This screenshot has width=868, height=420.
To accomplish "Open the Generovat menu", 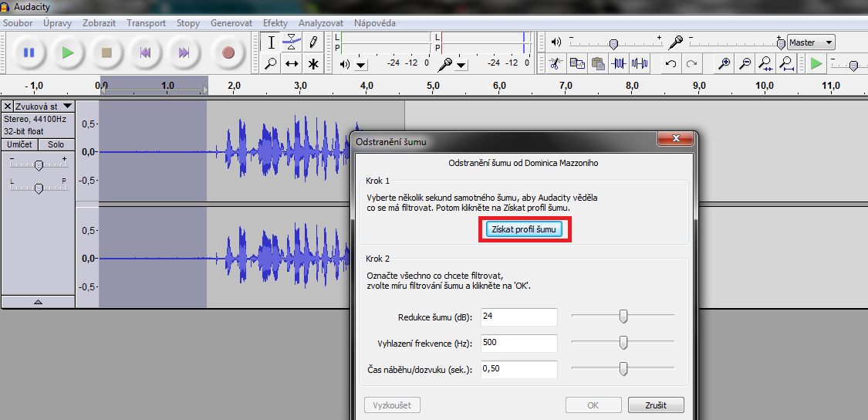I will 231,23.
